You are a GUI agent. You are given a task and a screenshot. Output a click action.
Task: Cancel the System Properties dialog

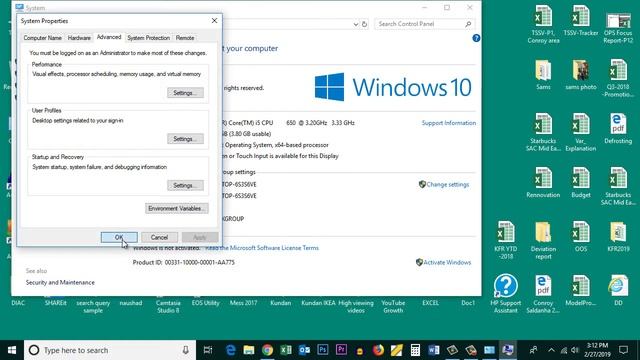tap(159, 237)
